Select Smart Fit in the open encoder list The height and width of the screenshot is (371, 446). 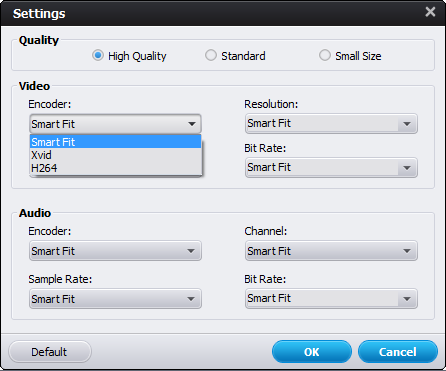[116, 142]
